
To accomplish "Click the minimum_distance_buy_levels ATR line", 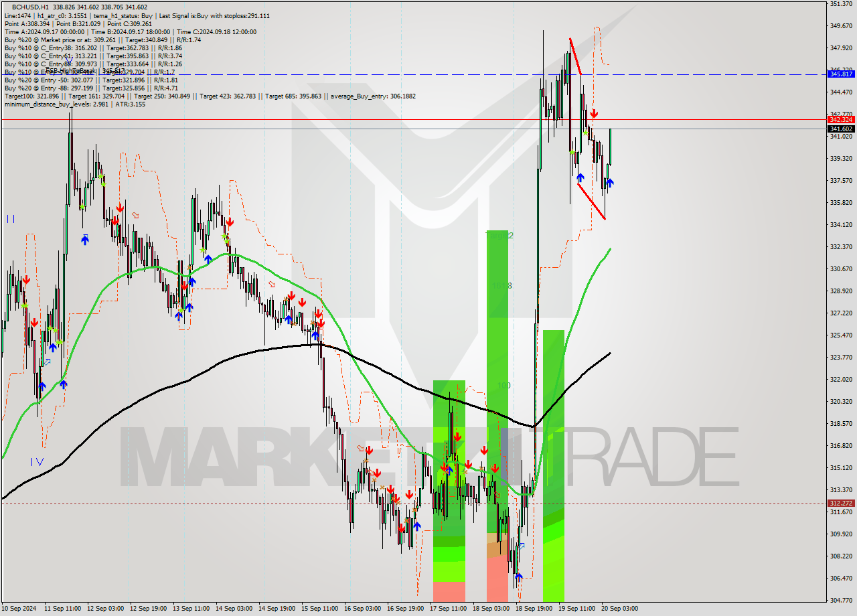I will [74, 104].
